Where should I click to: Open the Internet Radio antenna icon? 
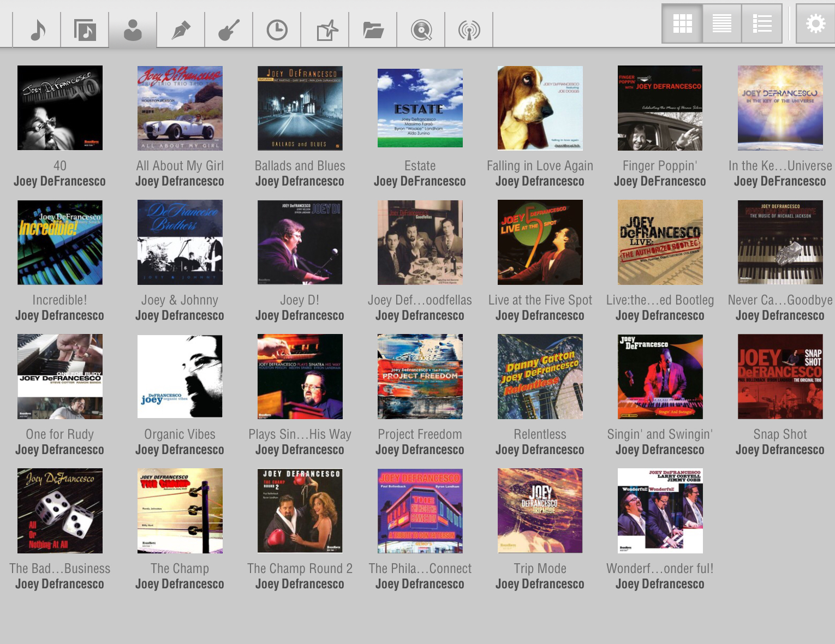469,30
